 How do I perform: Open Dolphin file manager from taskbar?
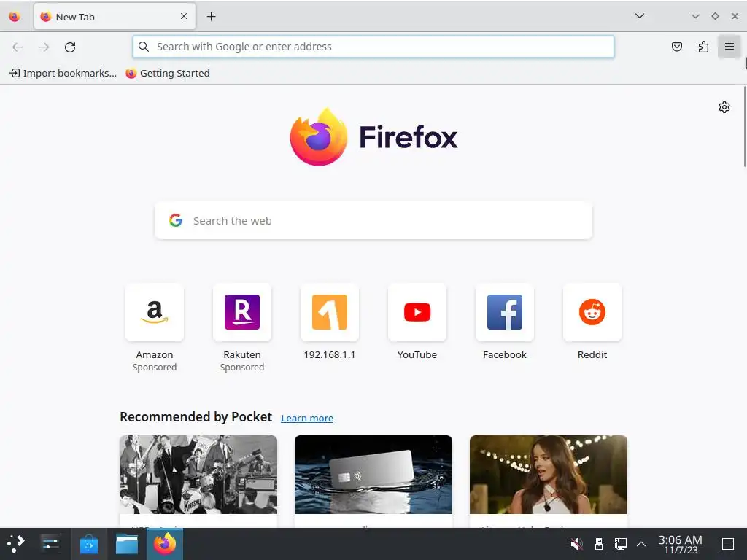127,544
